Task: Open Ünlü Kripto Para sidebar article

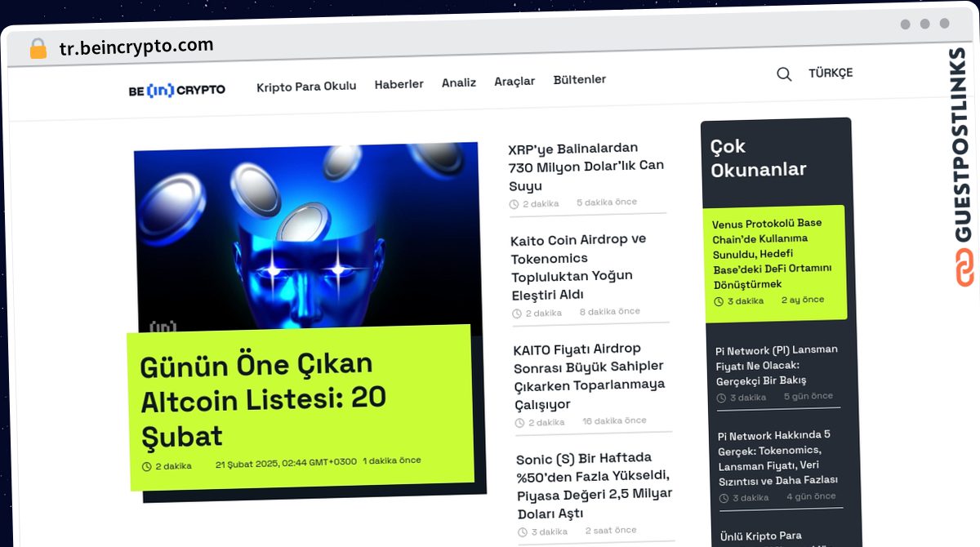Action: pyautogui.click(x=759, y=536)
